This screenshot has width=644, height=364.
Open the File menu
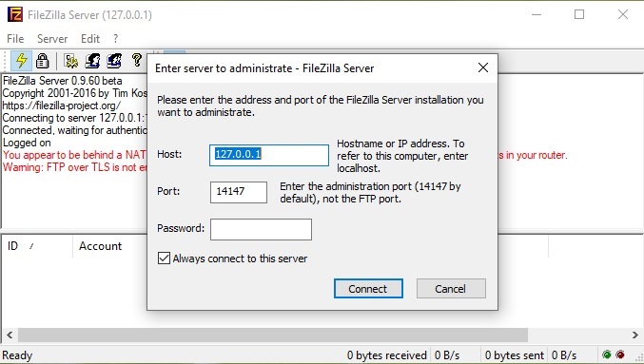click(x=15, y=39)
